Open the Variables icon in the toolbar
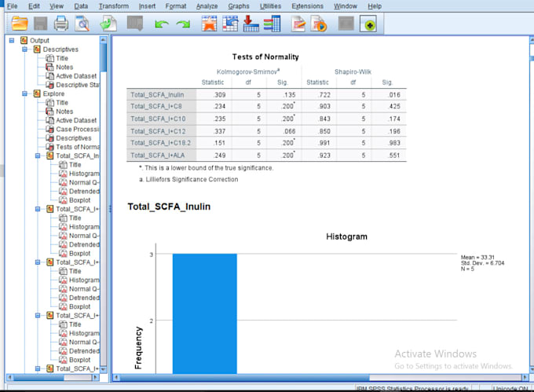Viewport: 534px width, 392px height. [272, 24]
